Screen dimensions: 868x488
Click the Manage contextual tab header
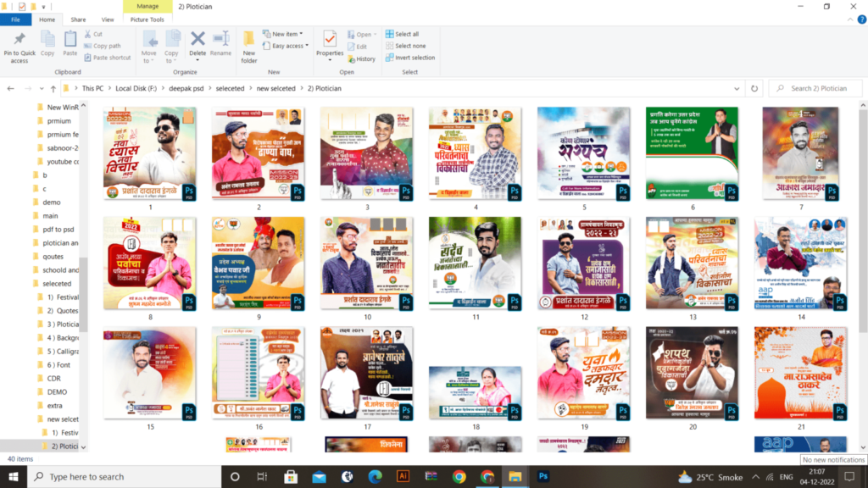(147, 6)
